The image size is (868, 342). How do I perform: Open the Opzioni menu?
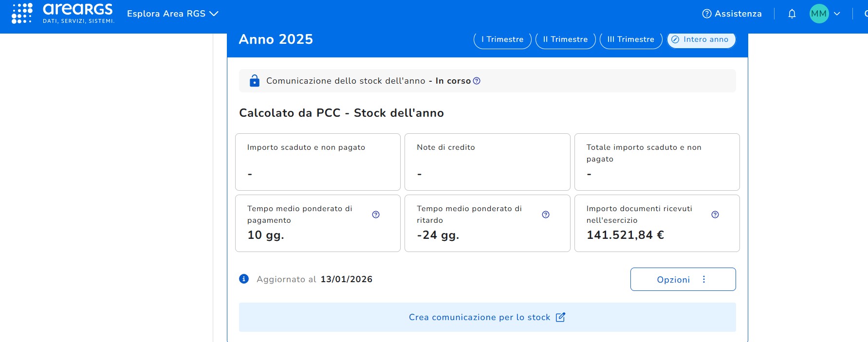click(683, 279)
